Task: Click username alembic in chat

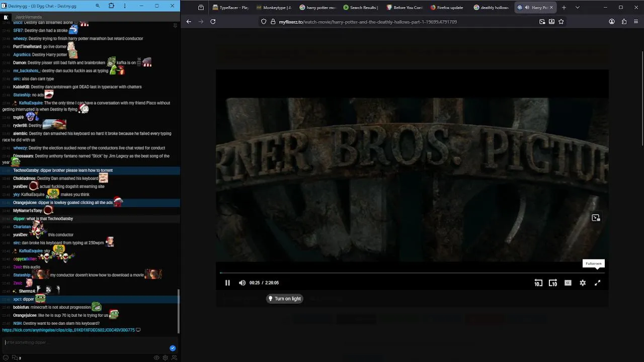Action: coord(20,134)
